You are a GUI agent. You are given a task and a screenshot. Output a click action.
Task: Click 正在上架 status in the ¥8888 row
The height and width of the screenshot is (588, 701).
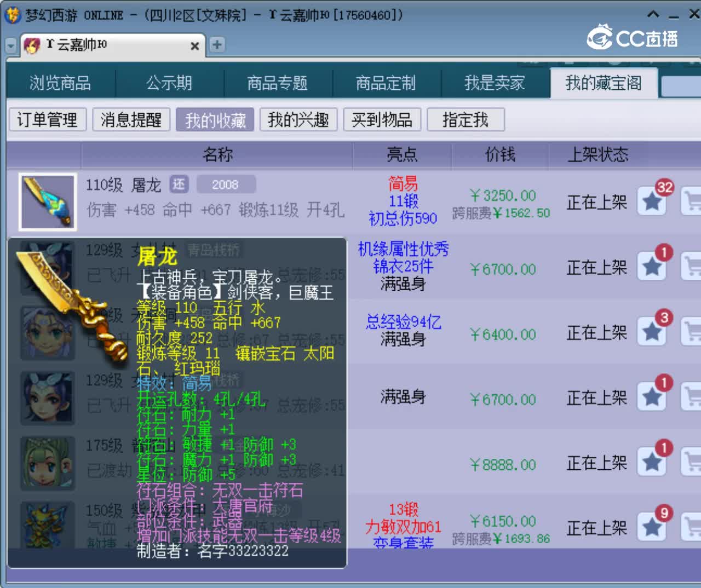(x=597, y=463)
